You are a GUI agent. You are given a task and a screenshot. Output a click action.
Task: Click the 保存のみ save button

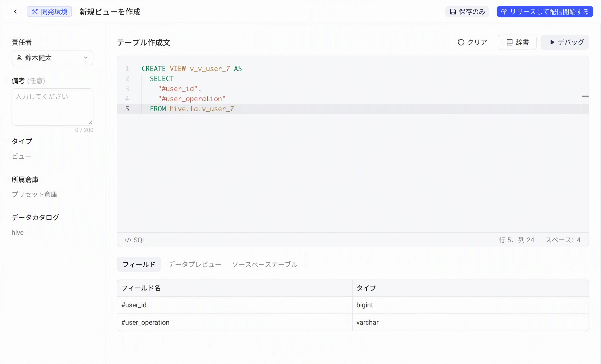coord(467,11)
